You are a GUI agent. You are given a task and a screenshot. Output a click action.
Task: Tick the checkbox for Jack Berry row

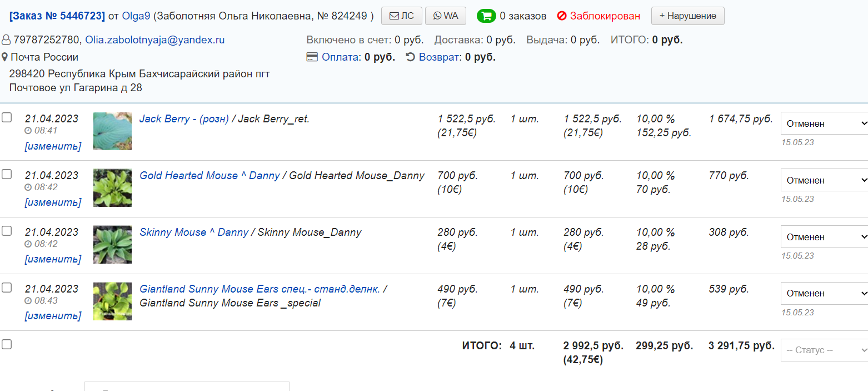click(x=7, y=117)
